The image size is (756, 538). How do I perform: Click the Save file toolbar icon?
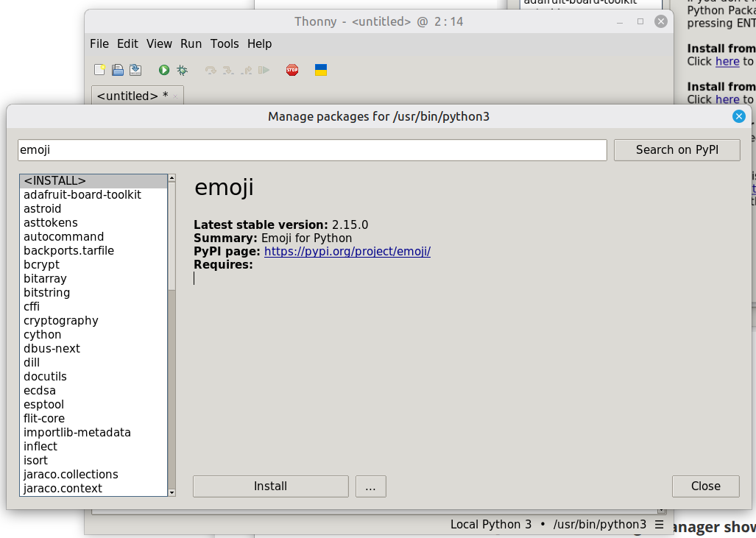click(x=135, y=70)
